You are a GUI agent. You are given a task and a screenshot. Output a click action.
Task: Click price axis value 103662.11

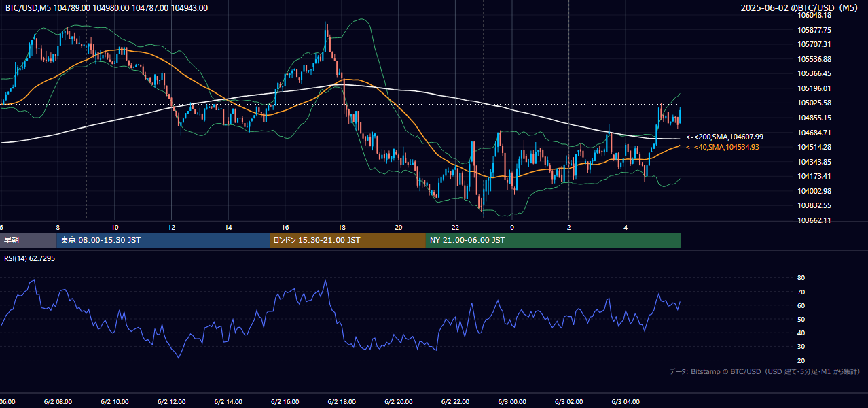point(815,220)
